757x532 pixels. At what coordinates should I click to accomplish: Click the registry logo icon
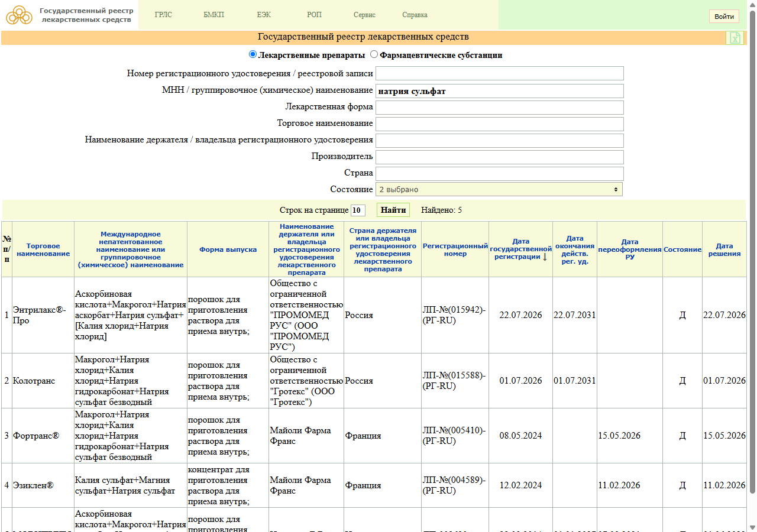coord(20,15)
